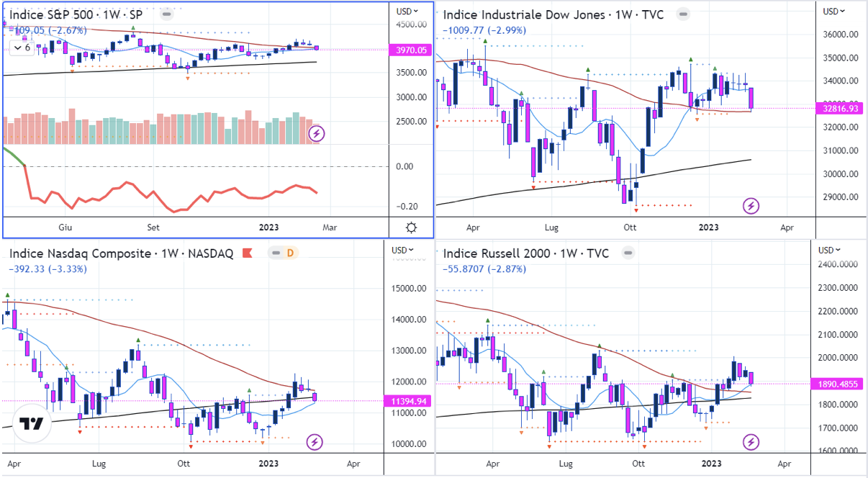This screenshot has height=478, width=868.
Task: Click the Set label on S&P 500 time axis
Action: [153, 227]
